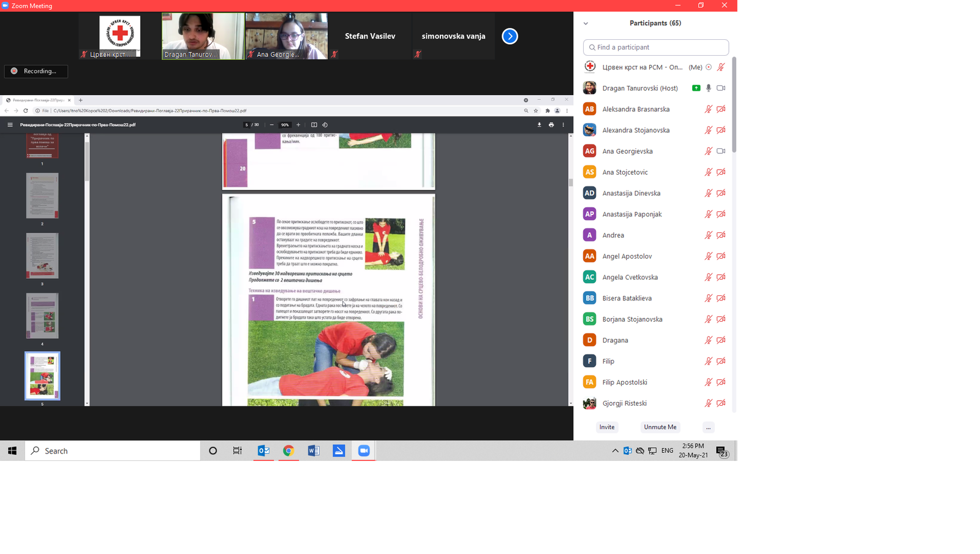Click the Invite button
Viewport: 980px width, 554px height.
point(607,427)
